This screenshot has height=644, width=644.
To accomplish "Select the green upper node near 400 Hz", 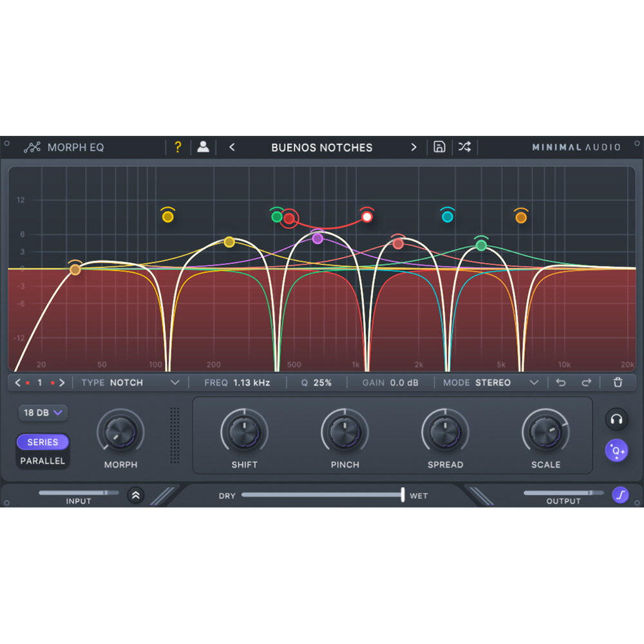I will click(x=277, y=216).
